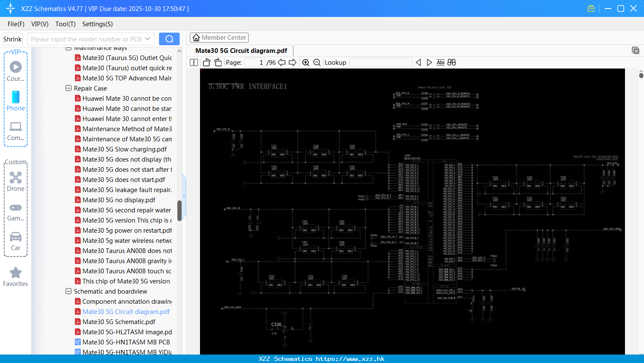Click tree scrollbar up arrow
The width and height of the screenshot is (644, 363).
[x=179, y=51]
